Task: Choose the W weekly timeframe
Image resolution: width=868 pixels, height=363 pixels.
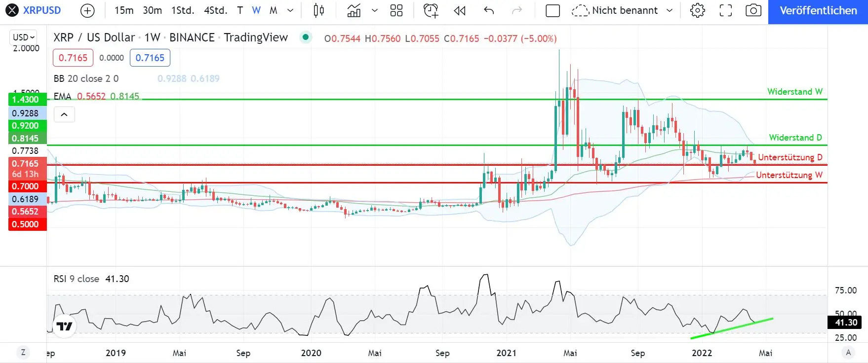Action: [256, 10]
